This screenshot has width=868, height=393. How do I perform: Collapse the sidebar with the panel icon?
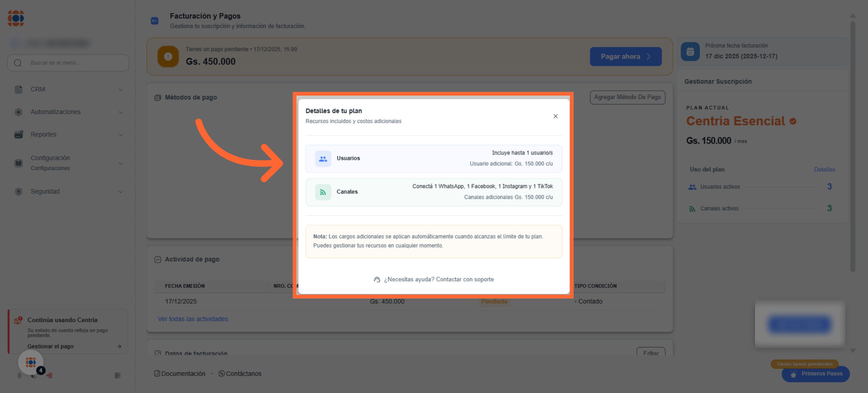tap(118, 376)
